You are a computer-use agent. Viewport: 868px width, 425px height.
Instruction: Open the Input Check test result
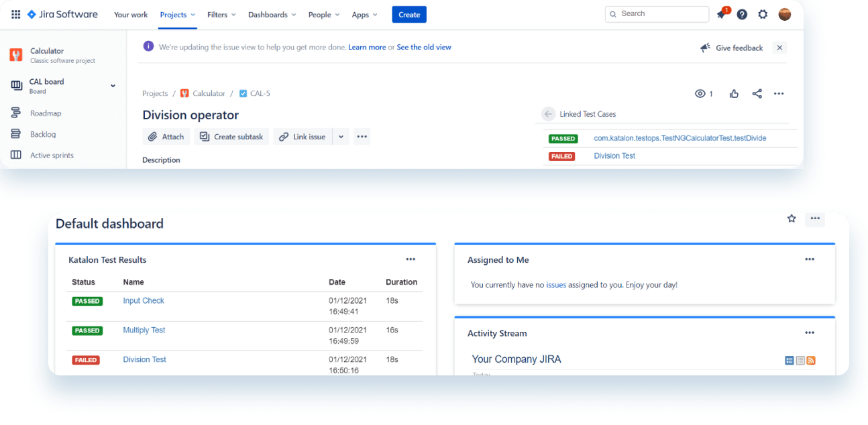(x=144, y=301)
